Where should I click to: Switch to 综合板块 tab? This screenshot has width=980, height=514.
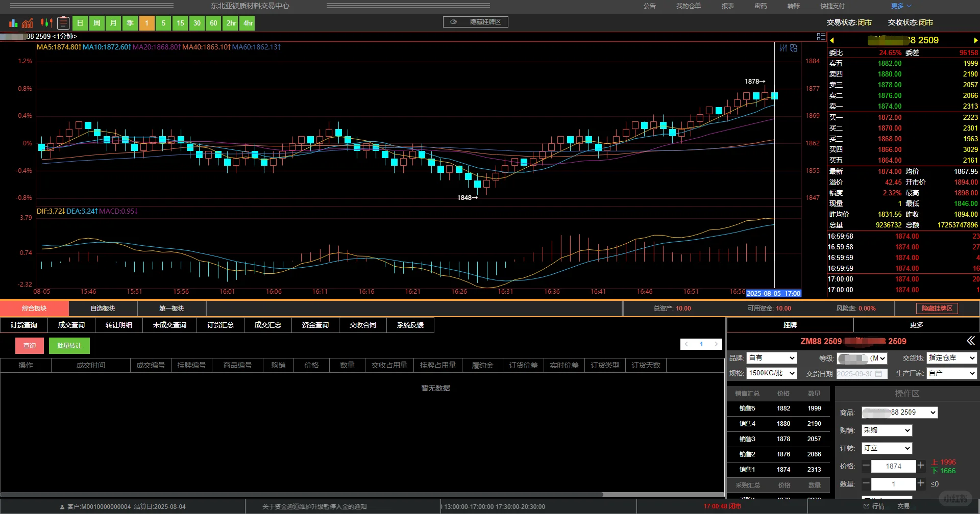coord(34,309)
